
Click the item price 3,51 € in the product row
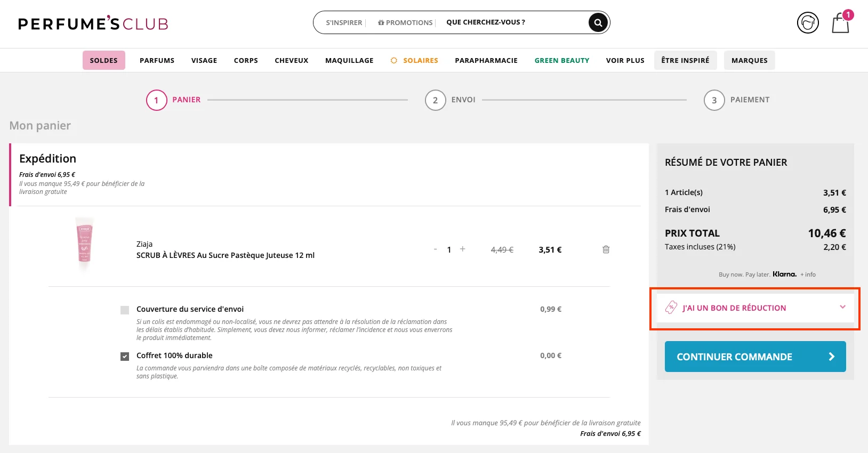(550, 249)
